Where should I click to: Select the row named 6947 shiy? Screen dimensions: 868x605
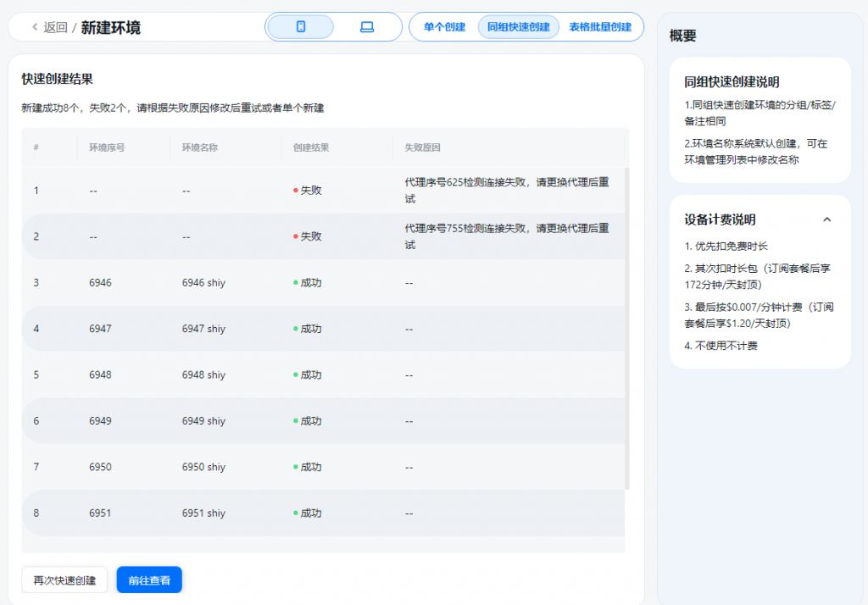point(323,329)
